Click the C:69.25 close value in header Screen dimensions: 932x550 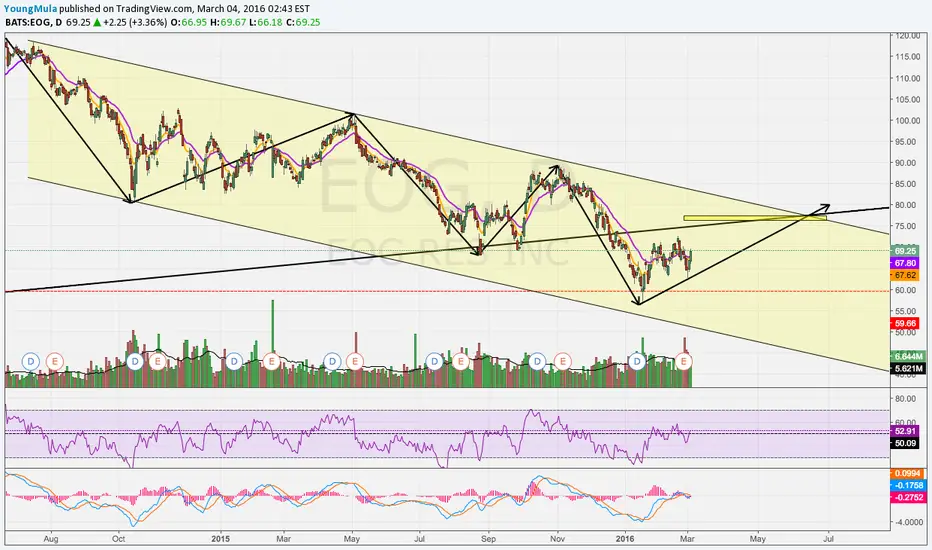pos(303,22)
